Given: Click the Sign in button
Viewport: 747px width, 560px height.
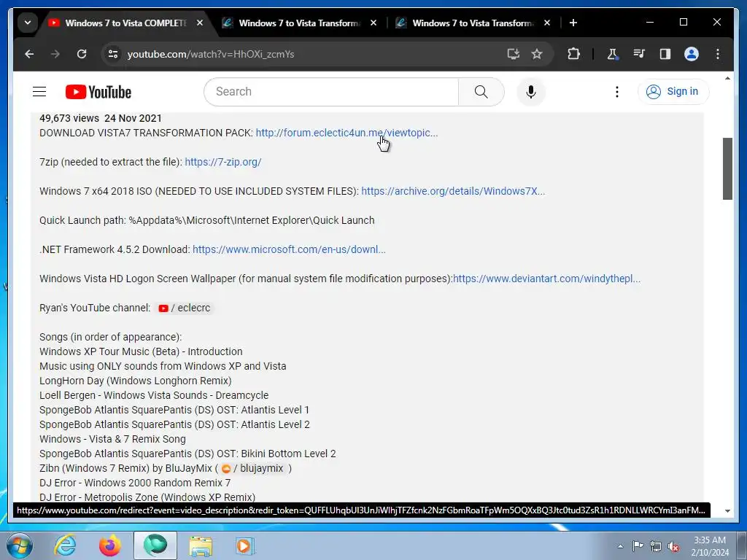Looking at the screenshot, I should [673, 91].
